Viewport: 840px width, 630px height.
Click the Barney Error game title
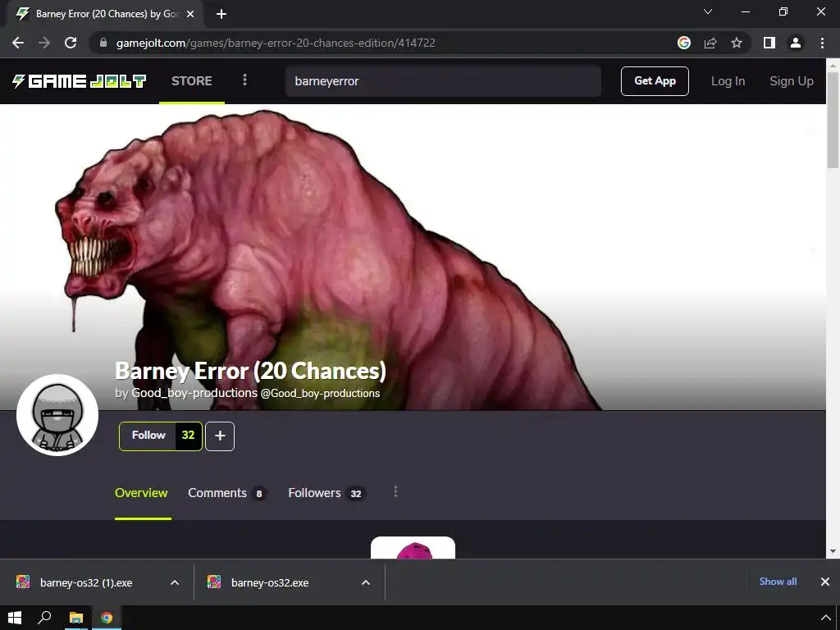pos(250,371)
